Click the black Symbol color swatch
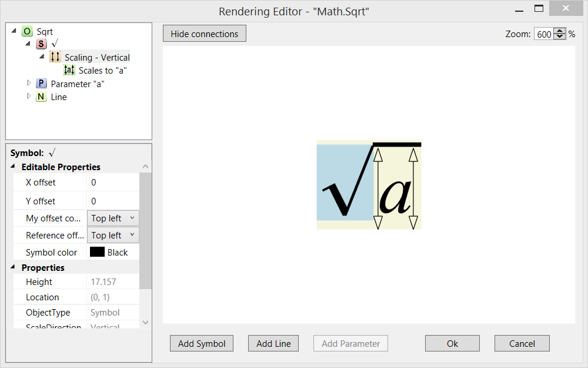Viewport: 588px width, 368px height. coord(97,252)
